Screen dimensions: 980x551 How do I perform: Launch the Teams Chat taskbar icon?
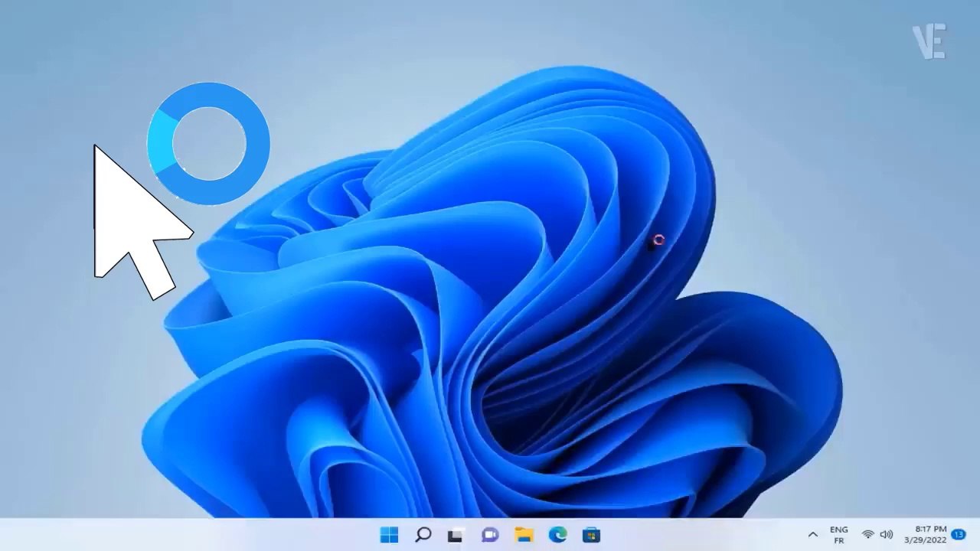tap(490, 534)
